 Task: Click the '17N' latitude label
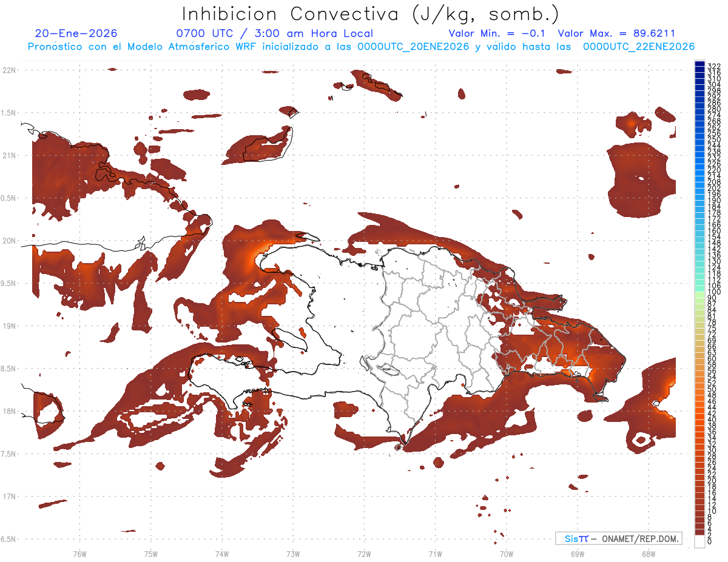click(x=9, y=497)
